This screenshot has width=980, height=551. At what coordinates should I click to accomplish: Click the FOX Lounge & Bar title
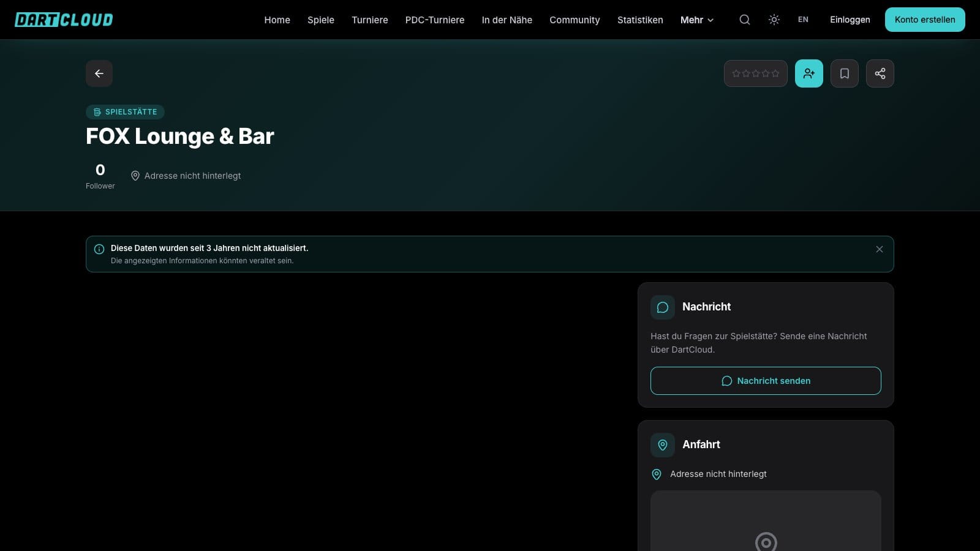coord(180,137)
